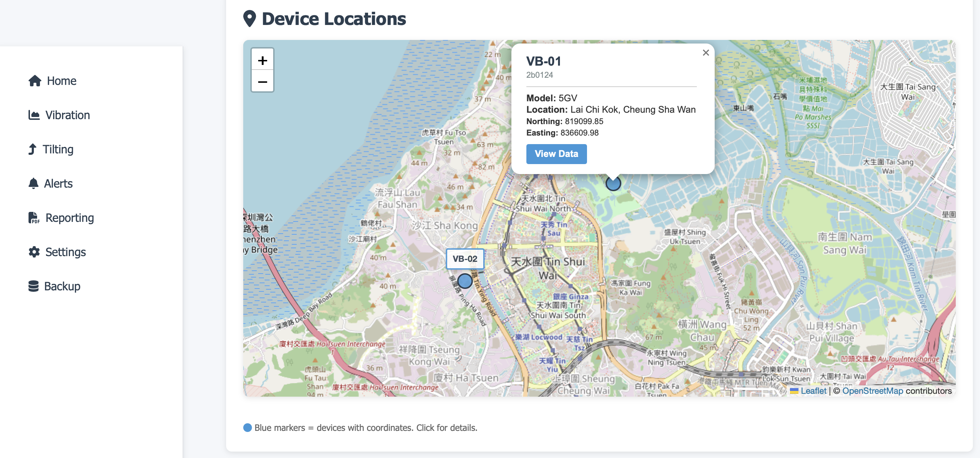Click the VB-02 label tooltip
Image resolution: width=980 pixels, height=458 pixels.
click(x=465, y=259)
